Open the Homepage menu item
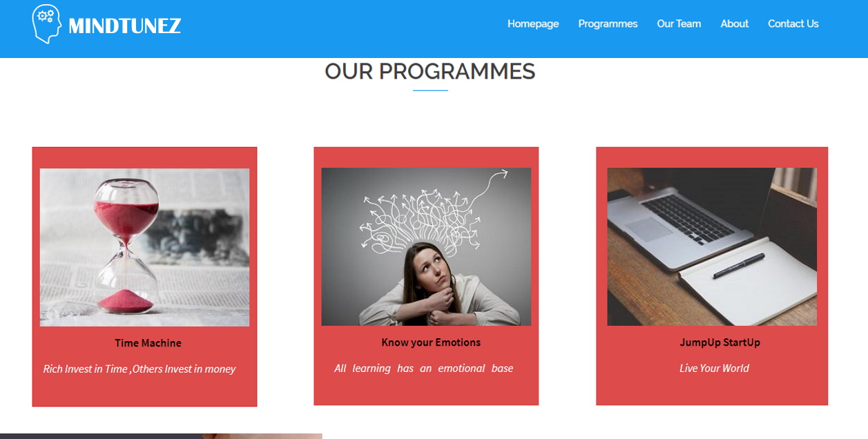 [533, 23]
